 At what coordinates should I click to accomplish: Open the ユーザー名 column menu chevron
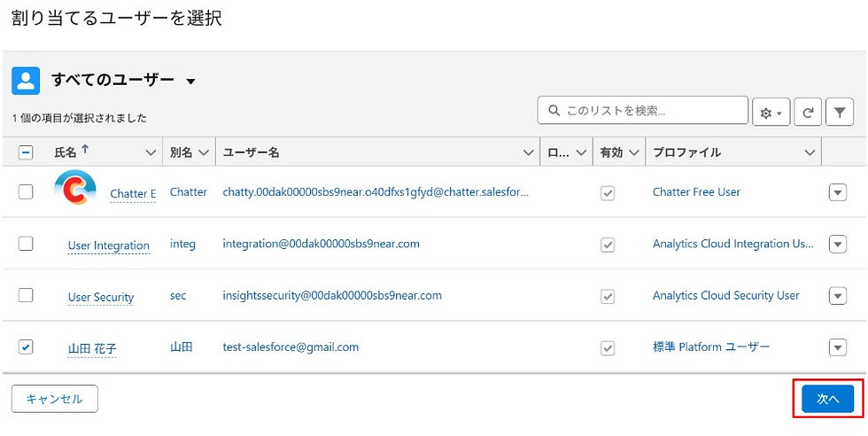528,153
